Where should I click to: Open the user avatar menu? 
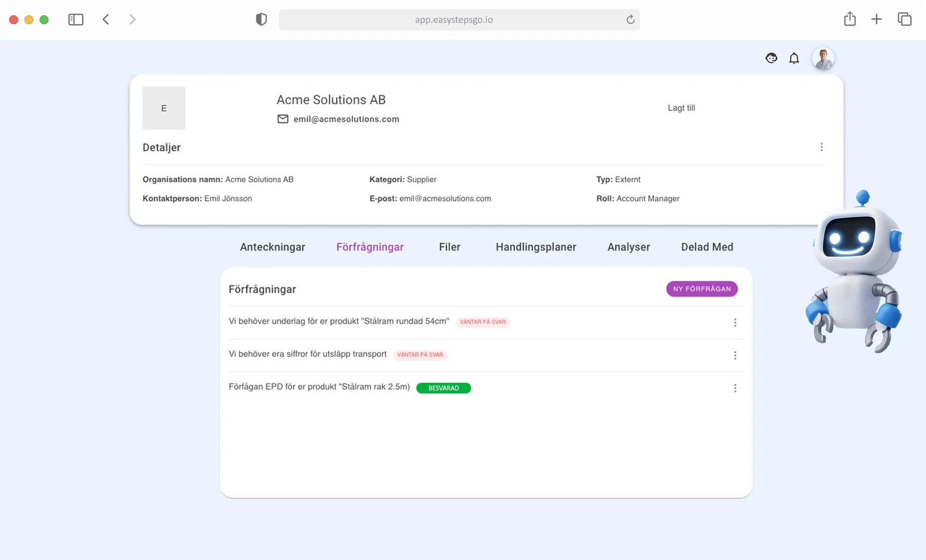click(x=823, y=58)
